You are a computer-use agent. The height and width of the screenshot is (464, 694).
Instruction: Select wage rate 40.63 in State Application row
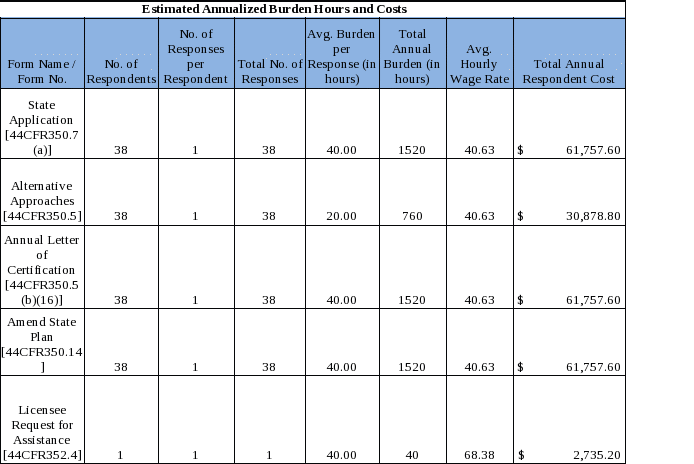tap(479, 150)
